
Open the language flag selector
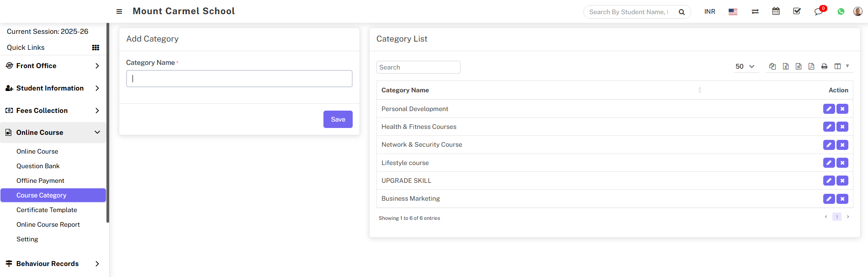click(x=733, y=11)
